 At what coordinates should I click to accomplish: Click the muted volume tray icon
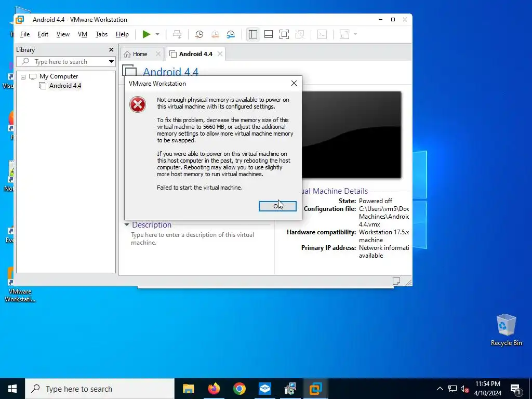pyautogui.click(x=464, y=389)
